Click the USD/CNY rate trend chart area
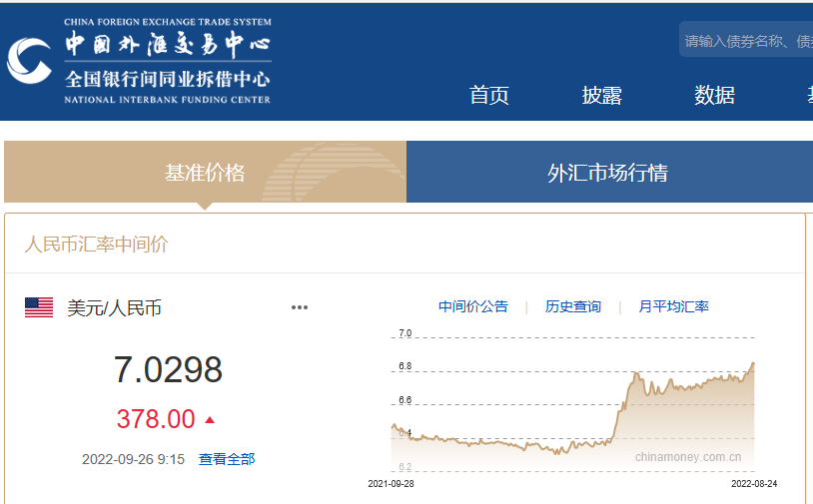Image resolution: width=813 pixels, height=504 pixels. 573,404
